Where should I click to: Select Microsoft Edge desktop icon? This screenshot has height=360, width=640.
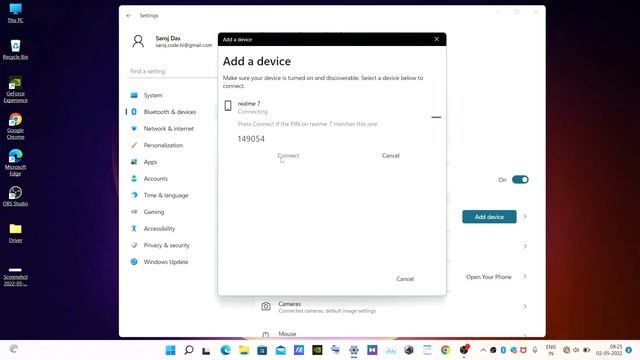coord(16,162)
